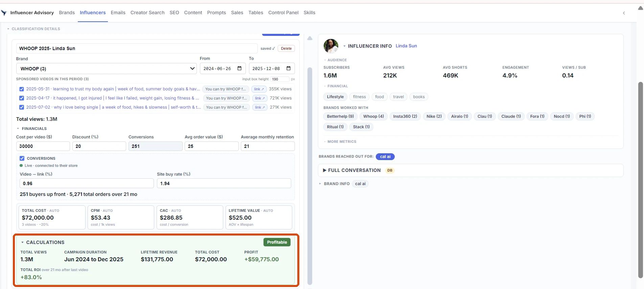Edit the Average monthly retention field

click(x=268, y=146)
